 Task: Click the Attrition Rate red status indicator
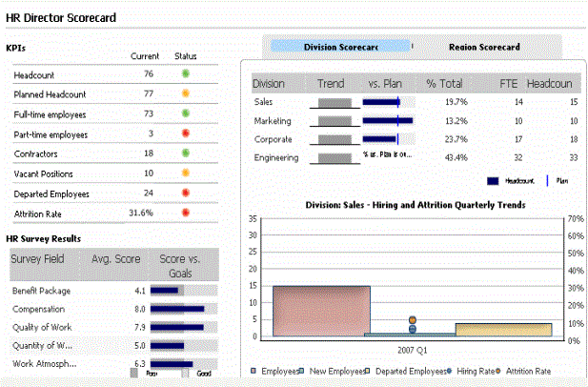tap(186, 214)
